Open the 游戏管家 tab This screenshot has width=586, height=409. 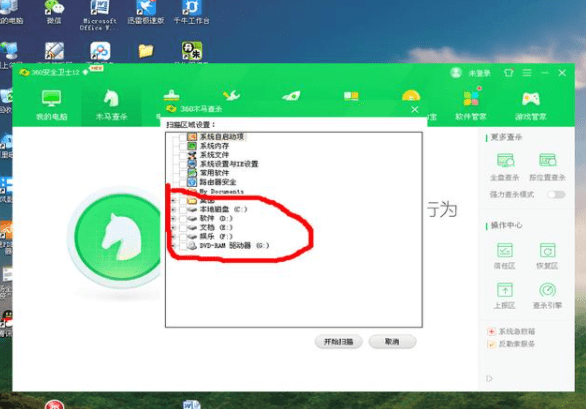pyautogui.click(x=530, y=105)
